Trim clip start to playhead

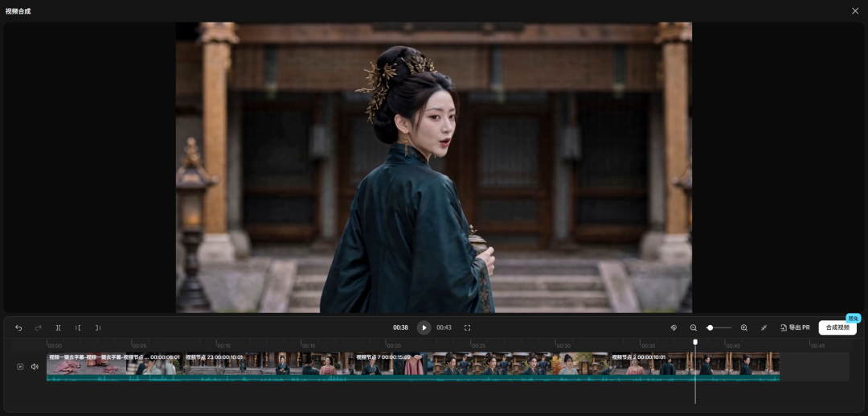(78, 328)
